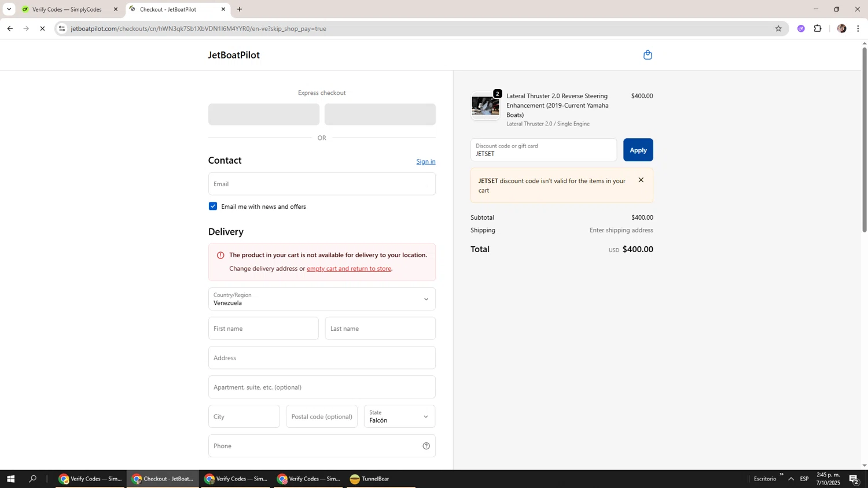Close the Checkout - JetBoatPilot tab
This screenshot has height=488, width=868.
pyautogui.click(x=223, y=9)
